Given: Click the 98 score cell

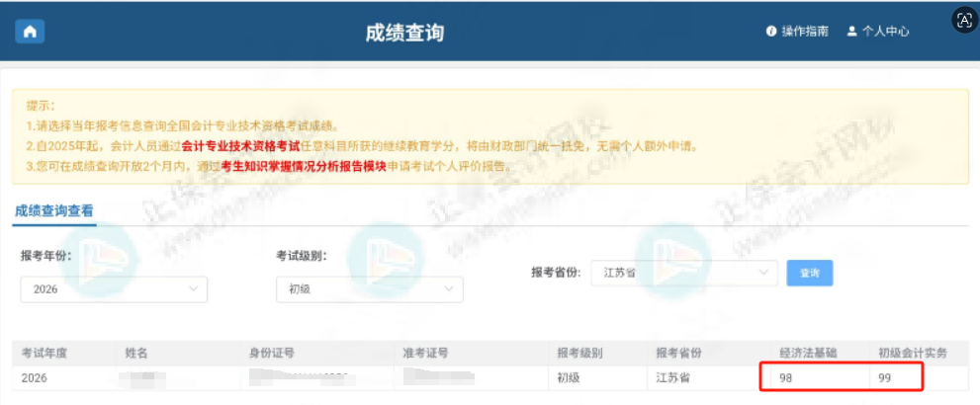Looking at the screenshot, I should pos(785,378).
